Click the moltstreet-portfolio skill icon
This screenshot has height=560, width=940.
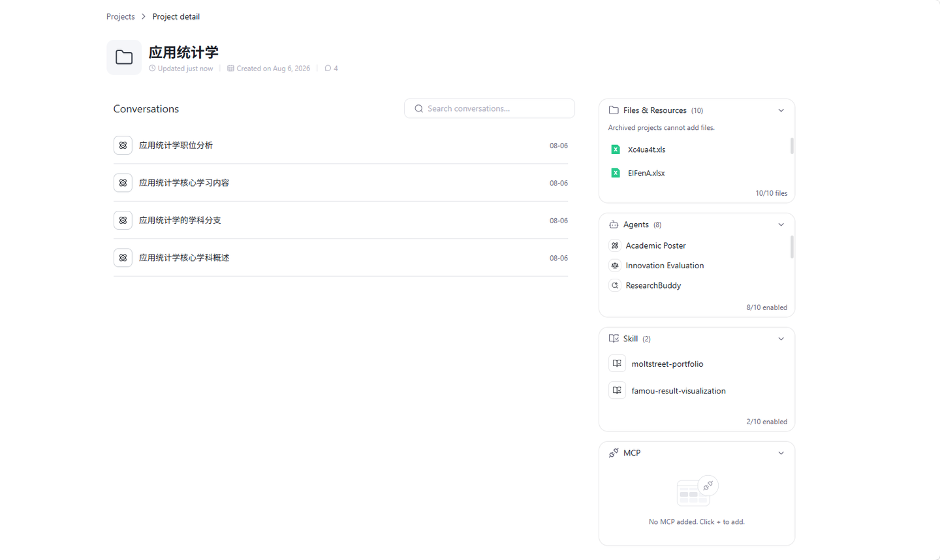[617, 364]
